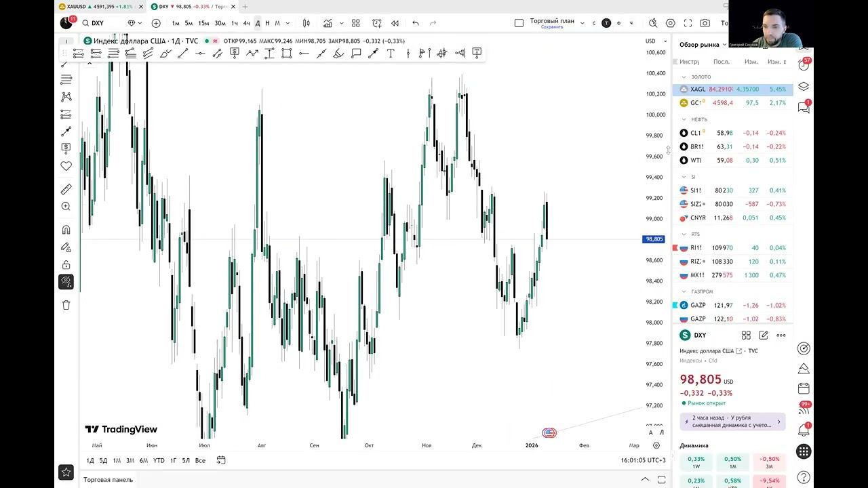Screen dimensions: 868x488
Task: Select the text T drawing tool
Action: click(391, 53)
